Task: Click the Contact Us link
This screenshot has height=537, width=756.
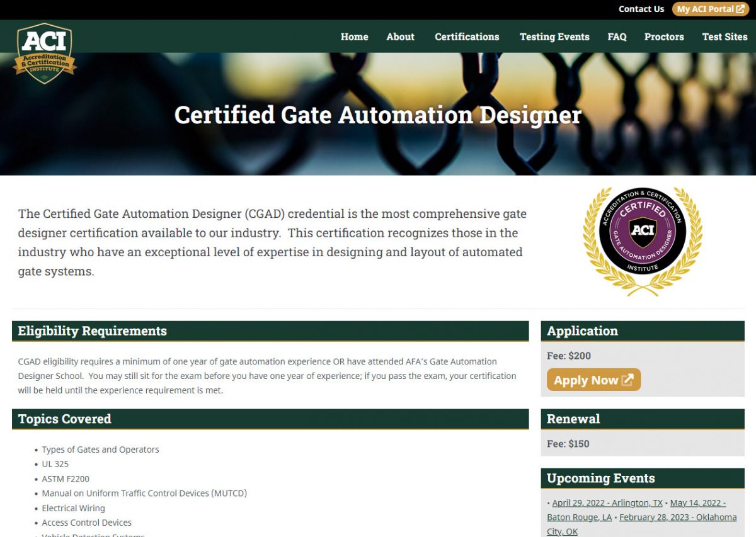Action: pyautogui.click(x=641, y=9)
